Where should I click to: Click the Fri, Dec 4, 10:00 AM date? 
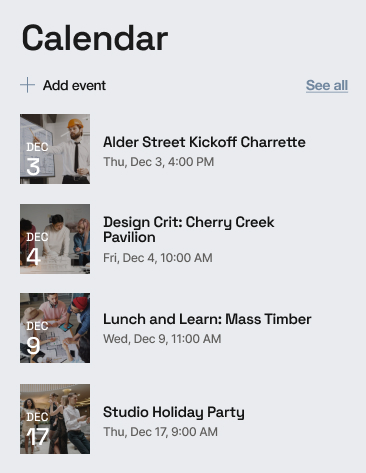(158, 258)
